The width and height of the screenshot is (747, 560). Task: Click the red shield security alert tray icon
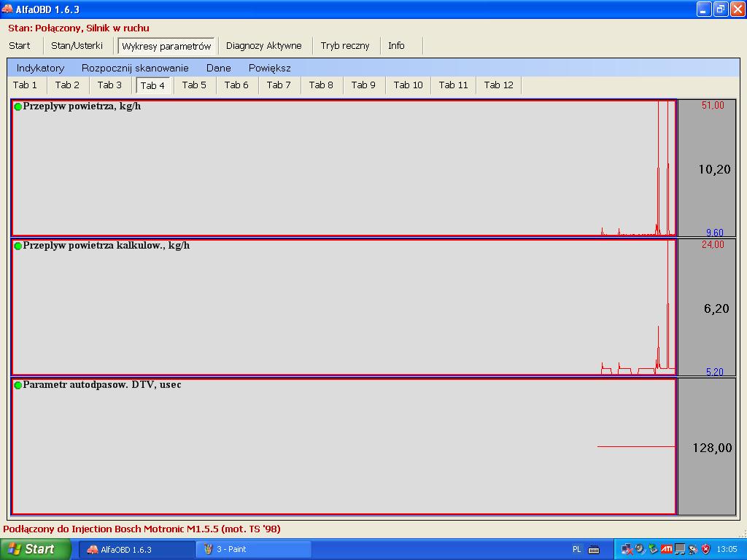(x=706, y=549)
